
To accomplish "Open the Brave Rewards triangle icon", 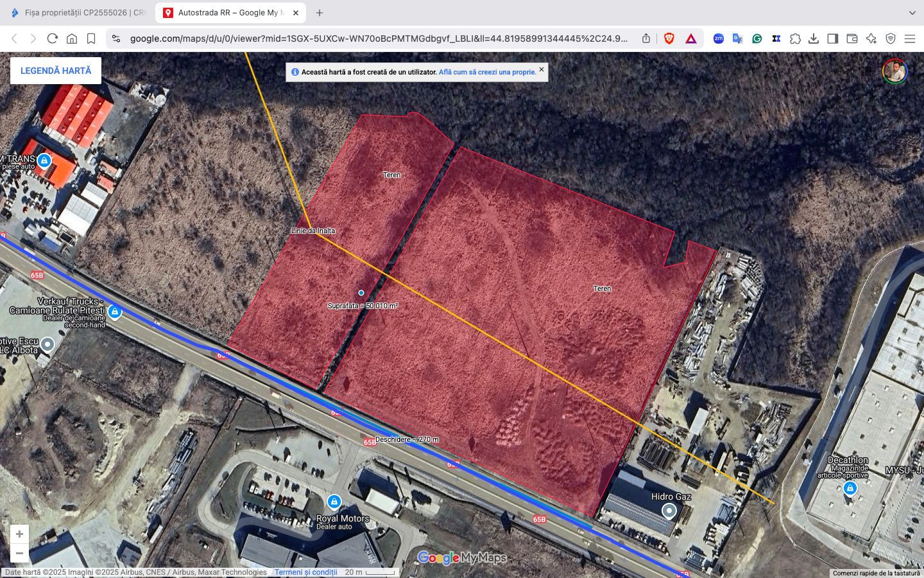I will tap(691, 39).
